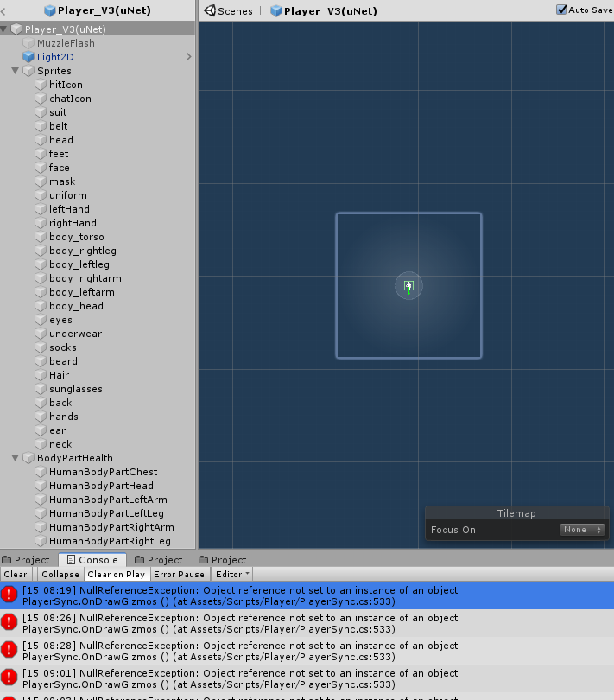Click the cube icon next to head

pos(41,140)
